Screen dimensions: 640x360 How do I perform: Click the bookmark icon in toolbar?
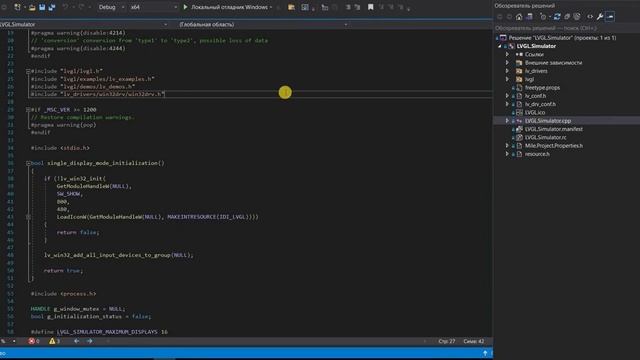tap(371, 7)
